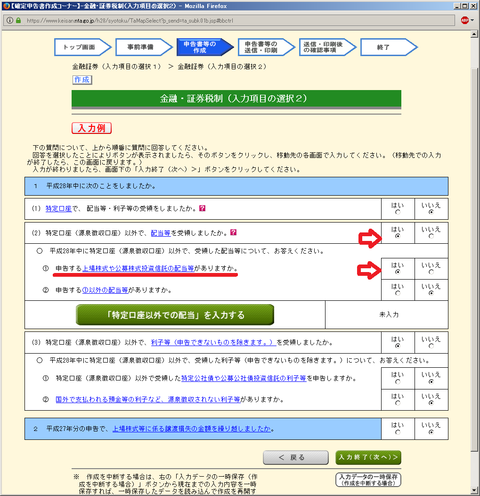Go to トップ画面 step
Screen dimensions: 480x496
83,47
